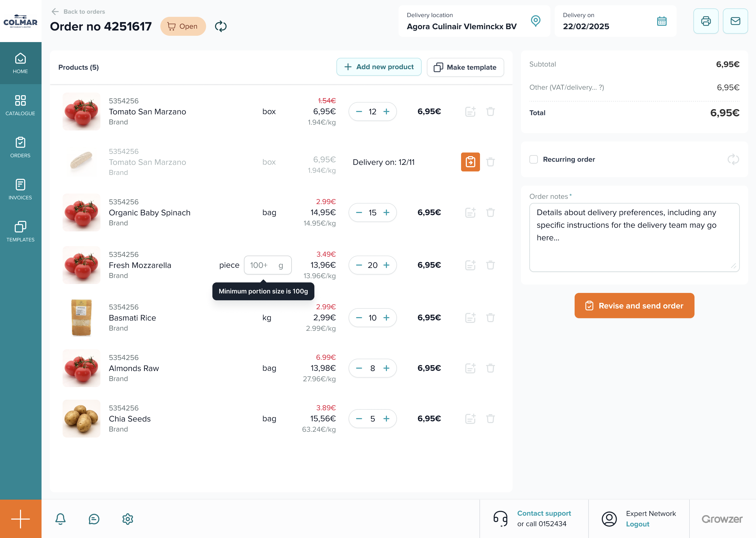Select the Almonds Raw product name

click(134, 368)
